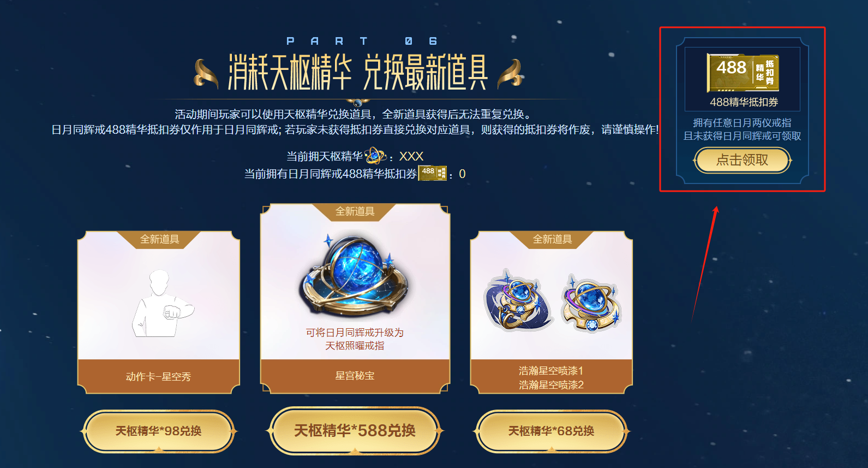Click the 全新道具 tag on 喷漆 card
The image size is (868, 468).
pyautogui.click(x=552, y=239)
